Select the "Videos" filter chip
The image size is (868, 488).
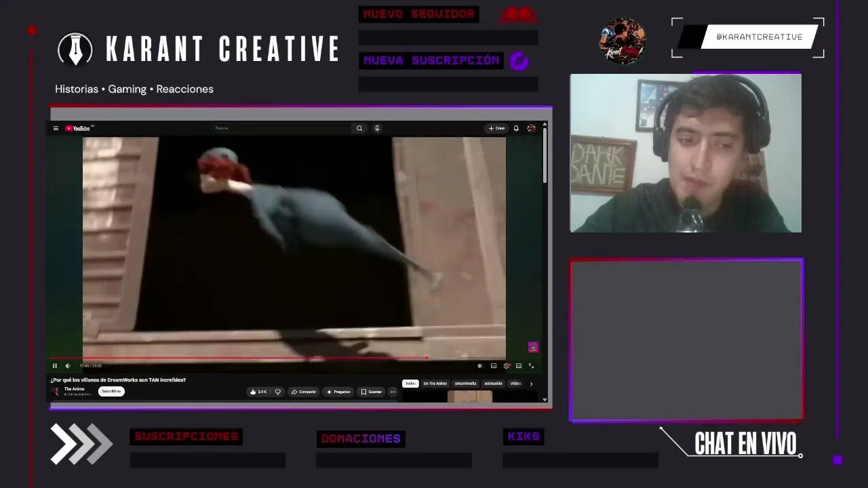point(515,384)
